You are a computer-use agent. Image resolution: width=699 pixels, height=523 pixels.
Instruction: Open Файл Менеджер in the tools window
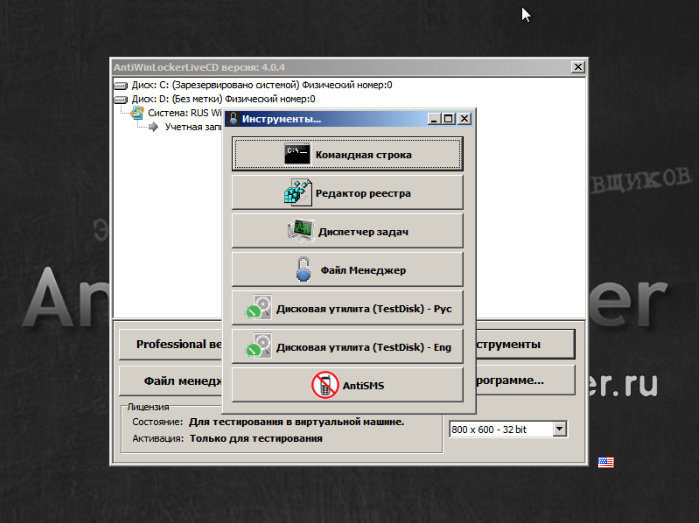[x=347, y=270]
